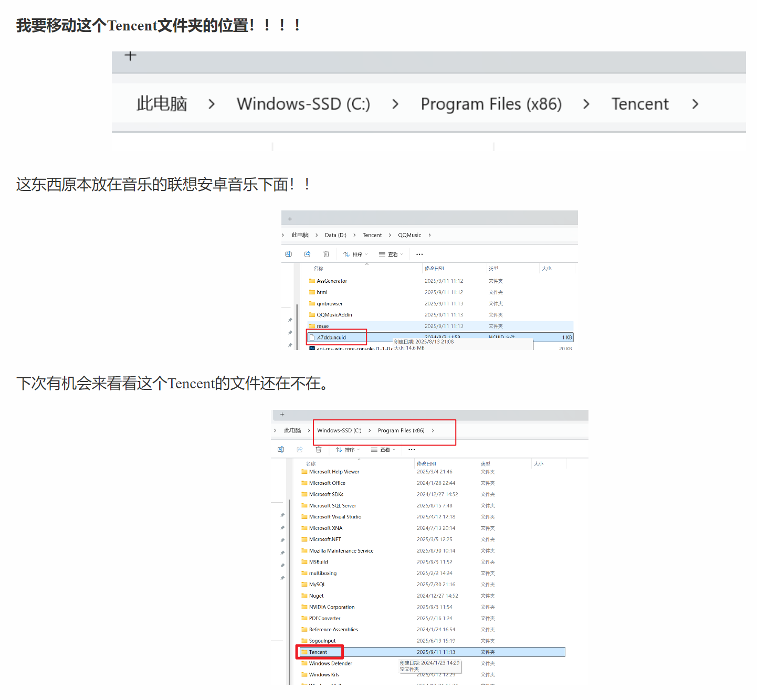Sort by 名称 column in the Program Files window
This screenshot has width=757, height=700.
[311, 464]
